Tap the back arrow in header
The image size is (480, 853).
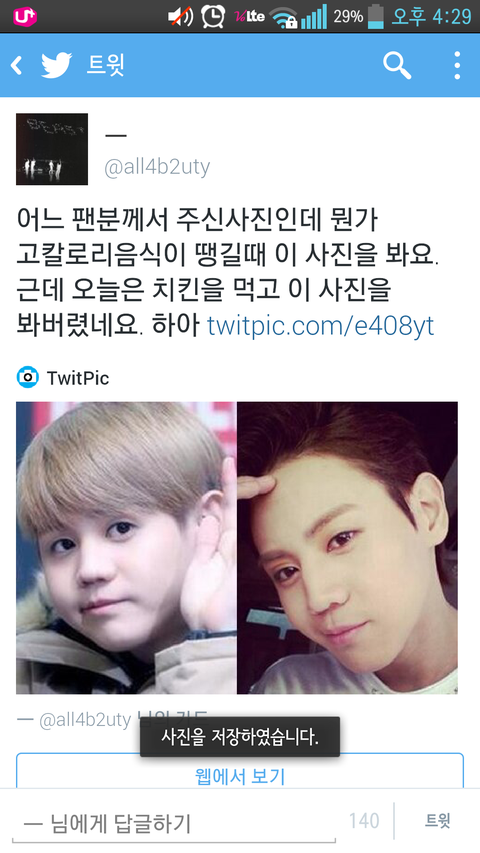tap(17, 65)
